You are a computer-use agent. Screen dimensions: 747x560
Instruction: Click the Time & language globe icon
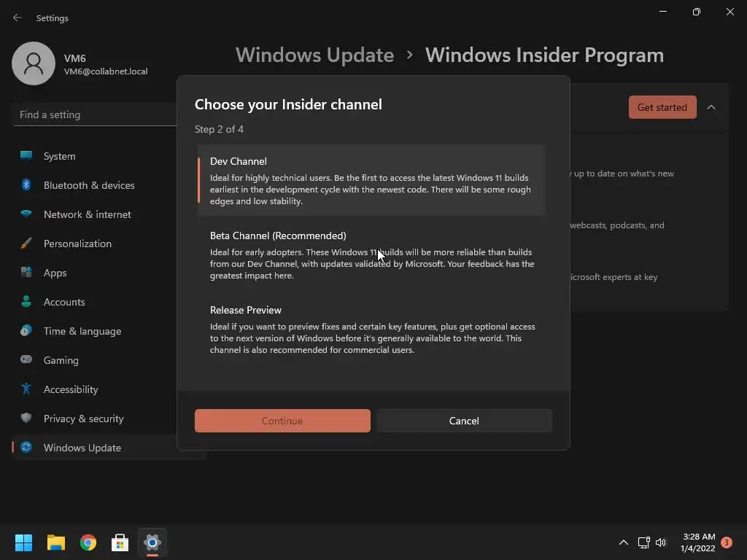click(x=26, y=330)
